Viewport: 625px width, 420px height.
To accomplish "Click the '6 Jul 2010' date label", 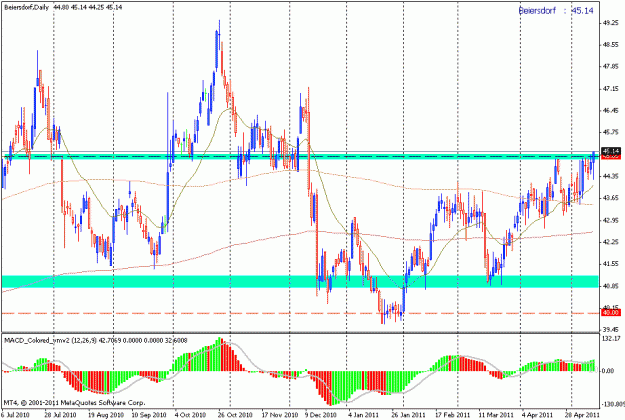I will click(x=15, y=415).
